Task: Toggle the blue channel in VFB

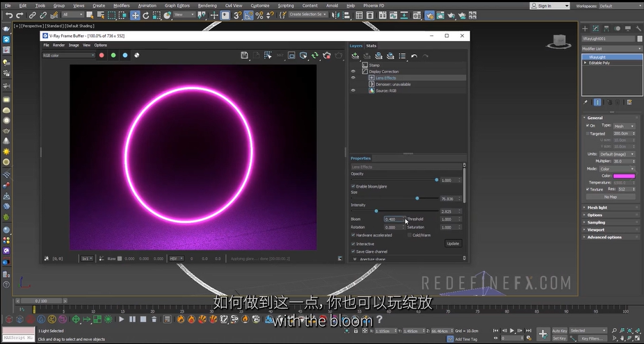Action: pyautogui.click(x=125, y=56)
